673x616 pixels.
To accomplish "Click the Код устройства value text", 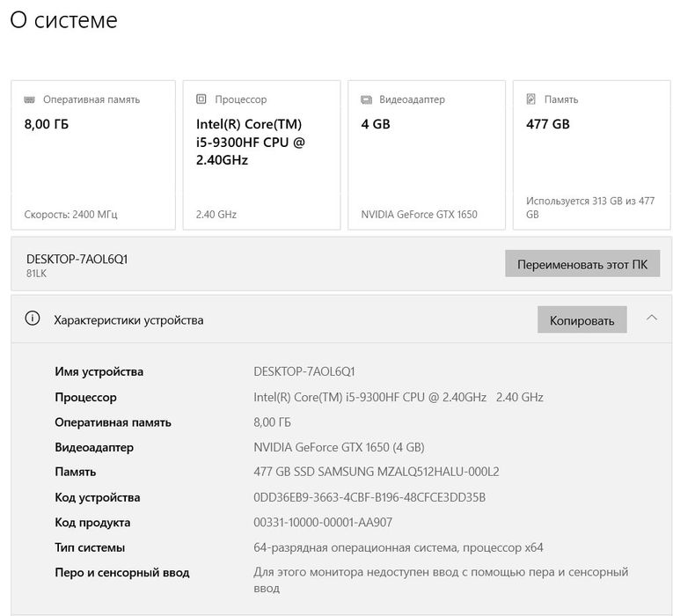I will tap(369, 497).
